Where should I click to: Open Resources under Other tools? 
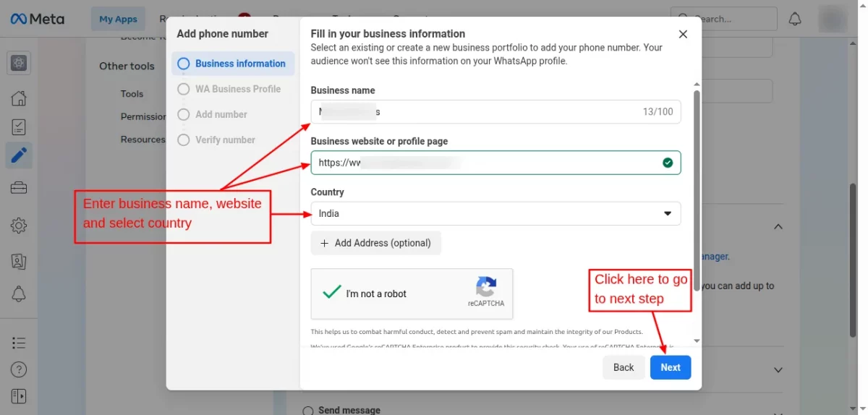click(x=142, y=140)
